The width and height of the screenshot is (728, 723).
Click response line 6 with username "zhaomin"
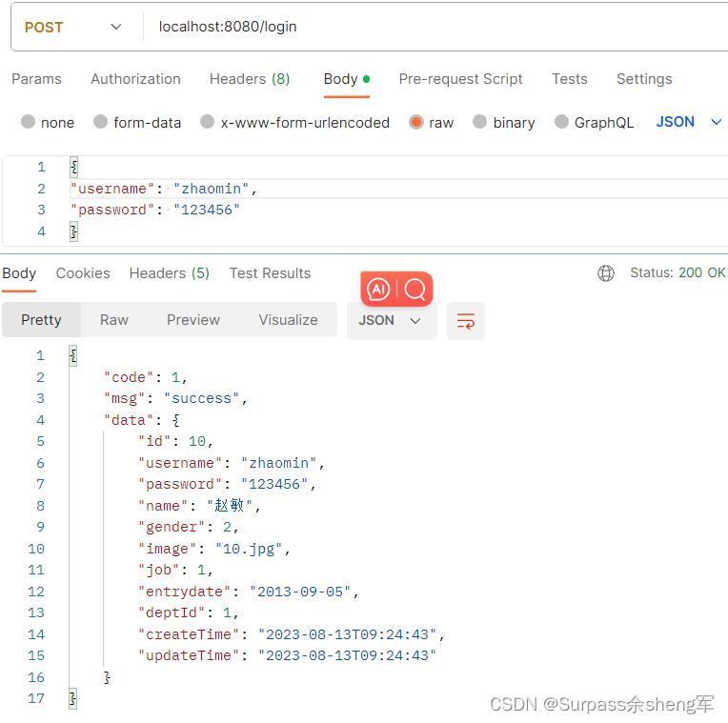coord(232,463)
